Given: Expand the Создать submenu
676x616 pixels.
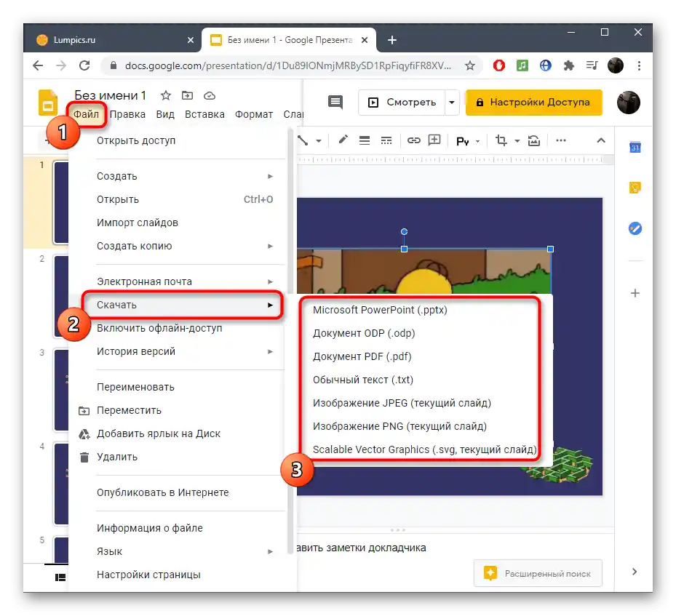Looking at the screenshot, I should (x=270, y=176).
